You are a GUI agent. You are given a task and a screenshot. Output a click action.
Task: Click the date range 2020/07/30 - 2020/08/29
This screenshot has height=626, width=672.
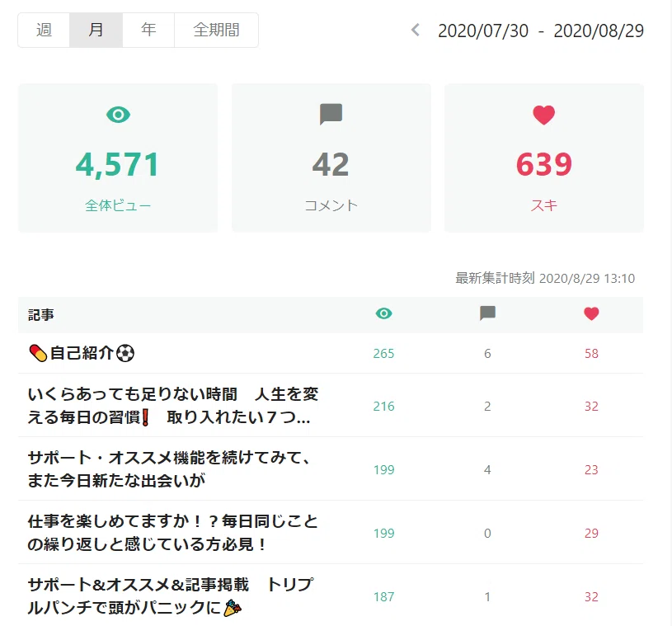coord(541,31)
